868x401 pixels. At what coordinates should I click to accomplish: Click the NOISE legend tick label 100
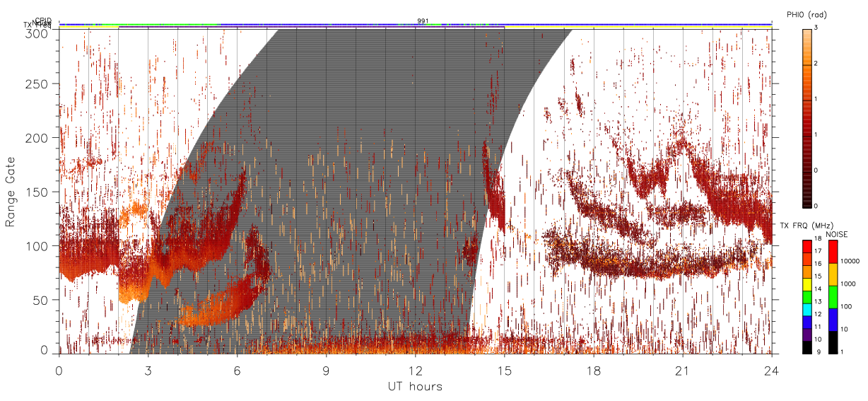point(847,306)
